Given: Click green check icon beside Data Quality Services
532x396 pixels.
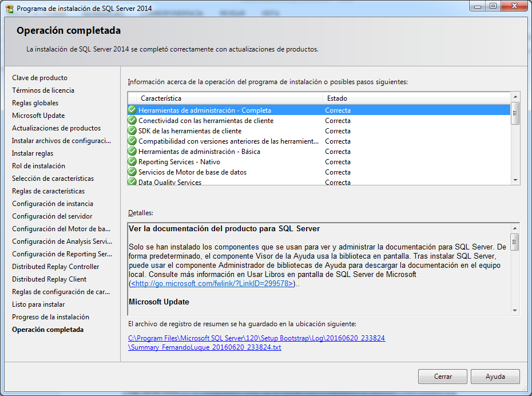Looking at the screenshot, I should coord(132,181).
